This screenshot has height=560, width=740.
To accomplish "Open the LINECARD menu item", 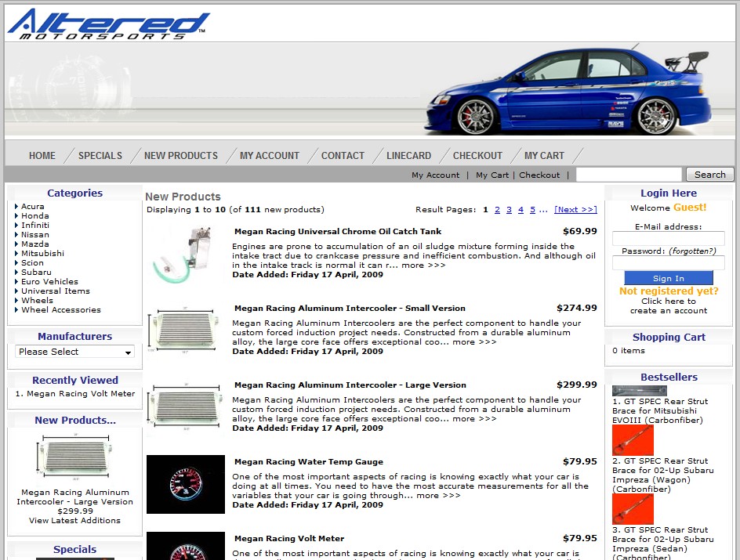I will [x=408, y=156].
